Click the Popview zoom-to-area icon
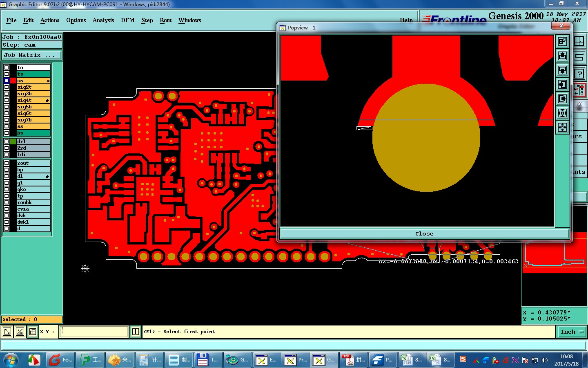This screenshot has width=588, height=368. 563,41
